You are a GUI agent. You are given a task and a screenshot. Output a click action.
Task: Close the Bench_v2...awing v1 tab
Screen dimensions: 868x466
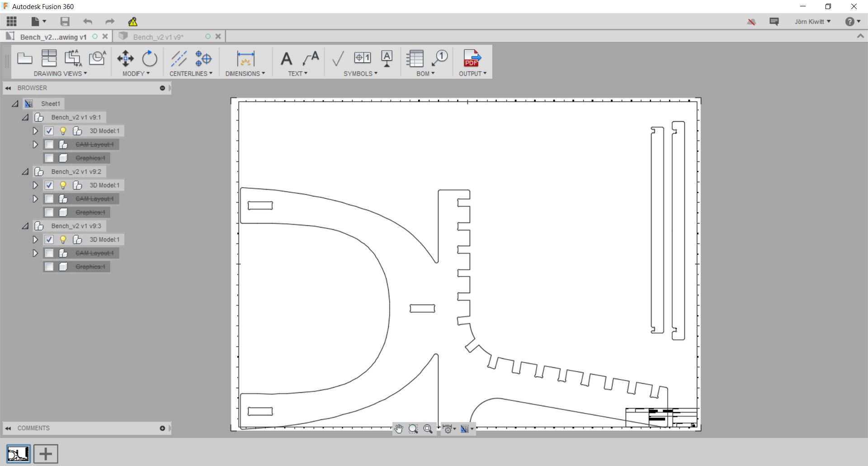click(x=105, y=36)
